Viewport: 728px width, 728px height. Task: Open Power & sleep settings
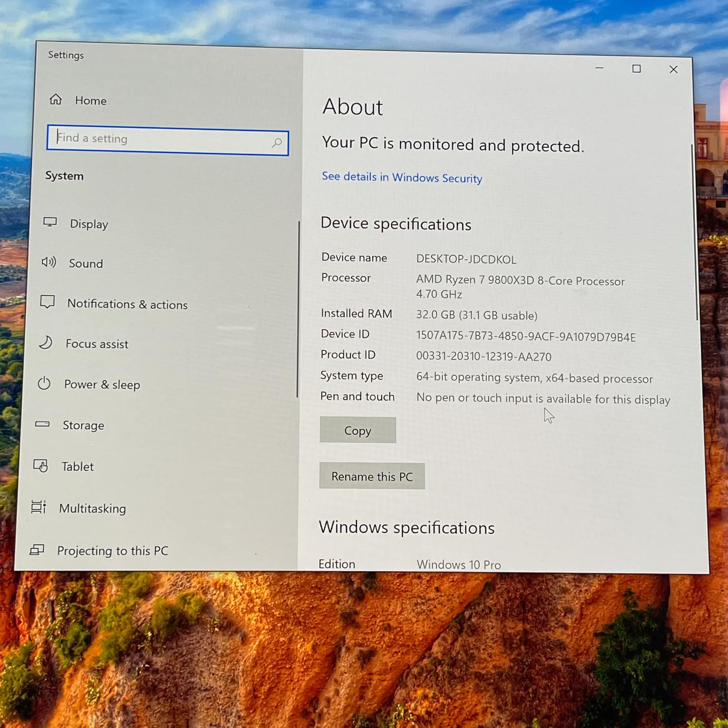pyautogui.click(x=102, y=385)
